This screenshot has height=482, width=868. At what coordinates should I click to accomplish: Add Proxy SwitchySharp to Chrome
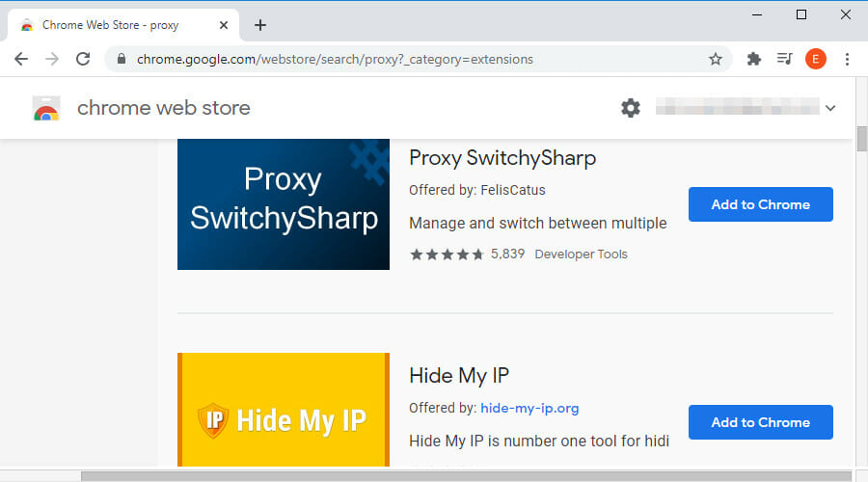pos(761,204)
